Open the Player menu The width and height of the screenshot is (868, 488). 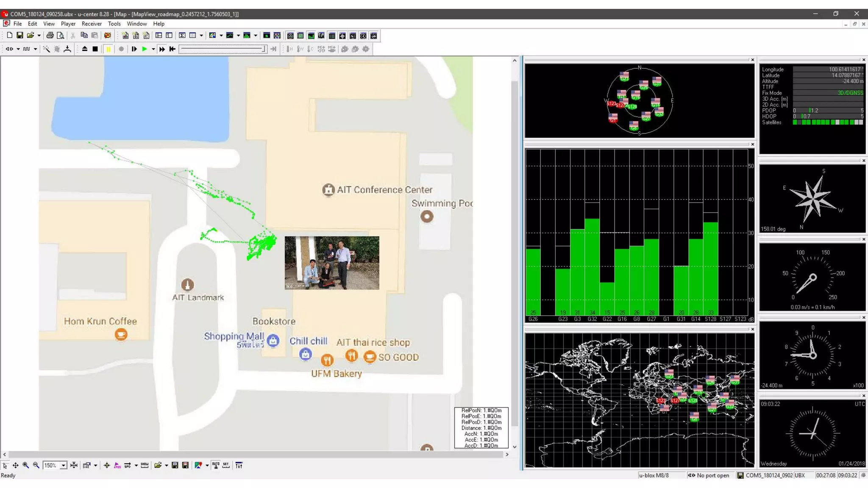coord(68,24)
